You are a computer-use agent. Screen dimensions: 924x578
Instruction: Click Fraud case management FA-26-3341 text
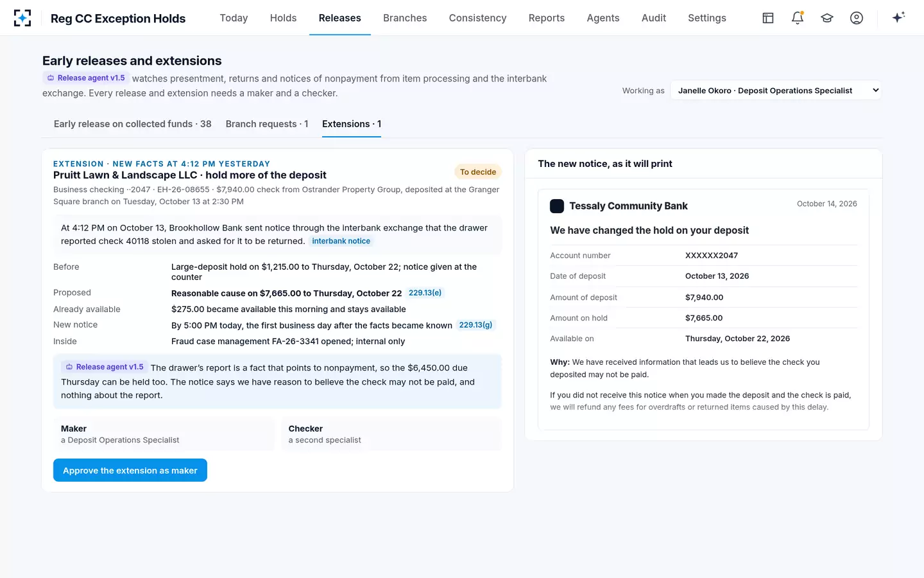[288, 342]
